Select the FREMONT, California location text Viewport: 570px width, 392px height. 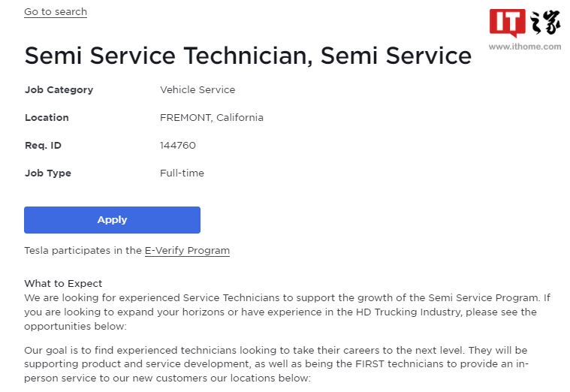tap(212, 117)
